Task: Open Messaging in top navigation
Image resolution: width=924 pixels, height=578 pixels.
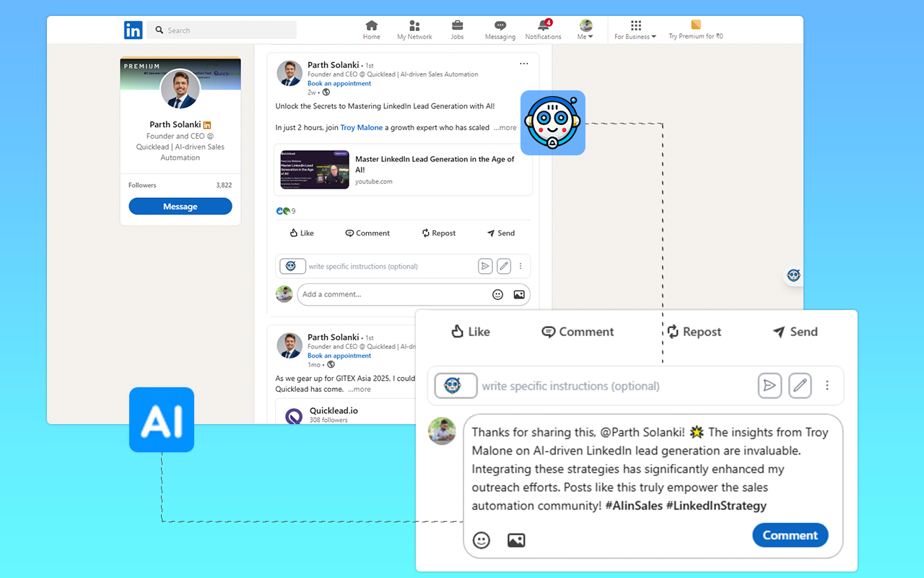Action: pos(500,30)
